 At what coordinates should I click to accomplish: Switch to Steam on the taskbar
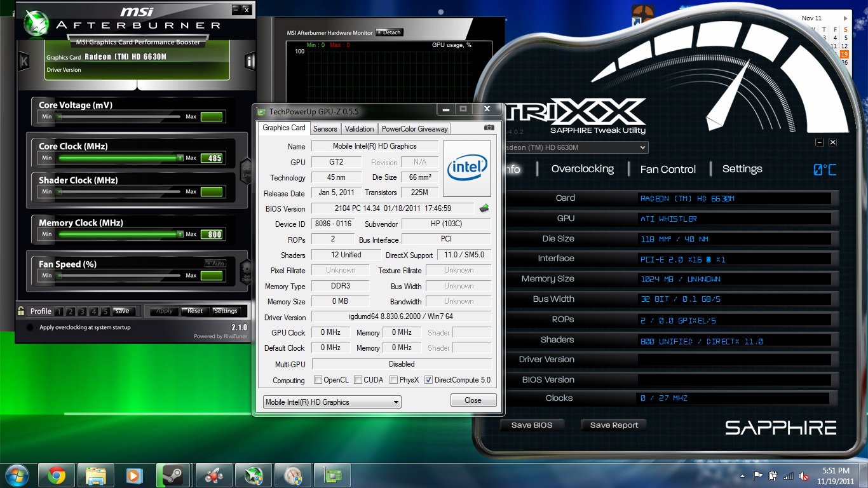tap(174, 475)
